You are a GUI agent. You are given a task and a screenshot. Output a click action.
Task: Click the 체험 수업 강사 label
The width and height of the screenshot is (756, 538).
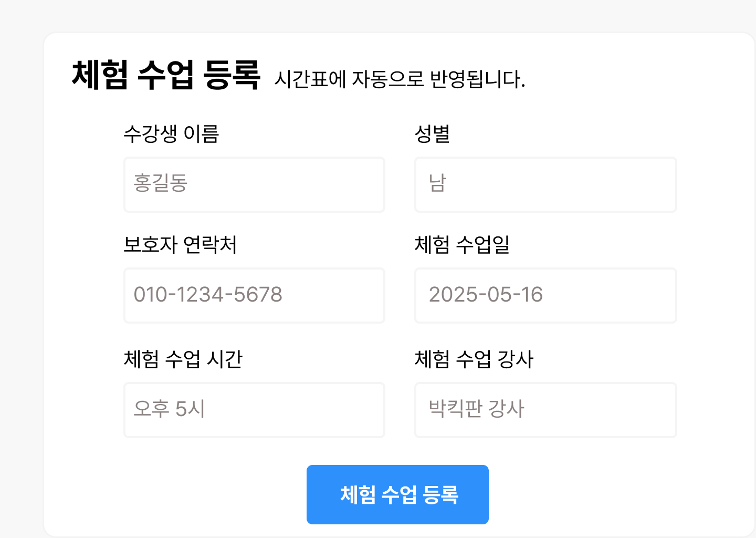tap(474, 360)
